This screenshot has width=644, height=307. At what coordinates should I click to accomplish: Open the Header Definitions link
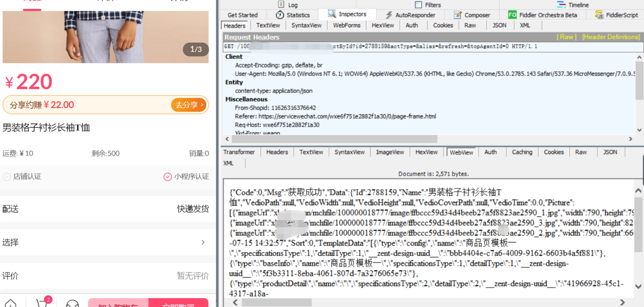click(611, 37)
